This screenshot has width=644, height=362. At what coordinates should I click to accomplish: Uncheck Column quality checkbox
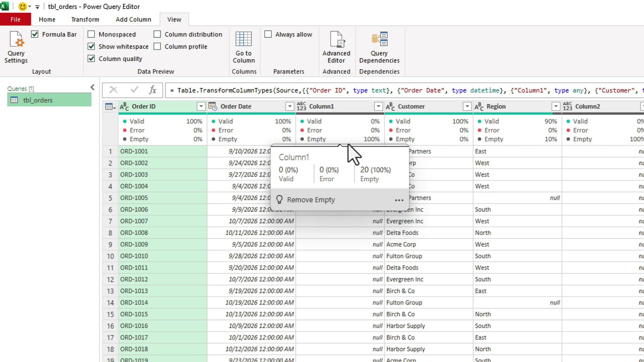point(91,59)
